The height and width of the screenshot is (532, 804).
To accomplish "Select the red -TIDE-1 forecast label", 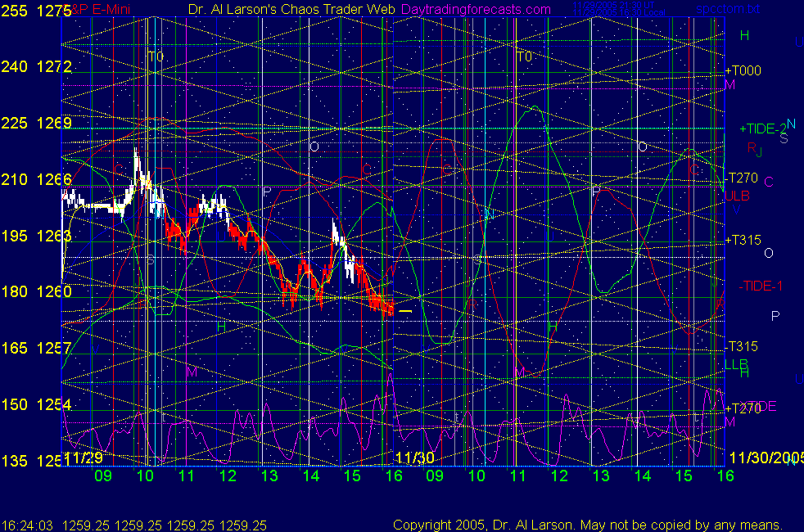I will click(761, 286).
